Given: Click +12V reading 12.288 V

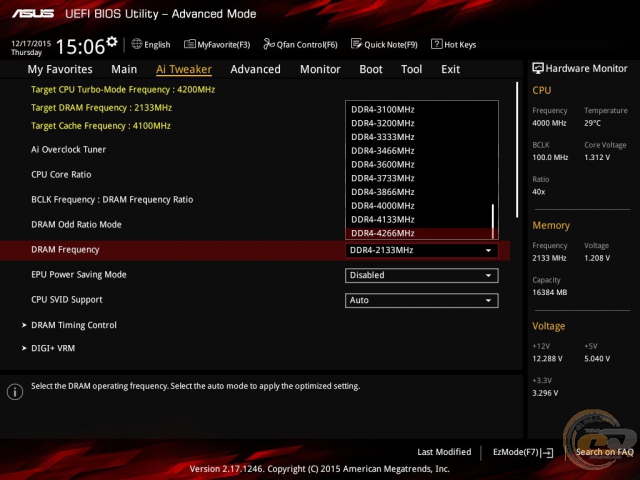Looking at the screenshot, I should pos(547,358).
